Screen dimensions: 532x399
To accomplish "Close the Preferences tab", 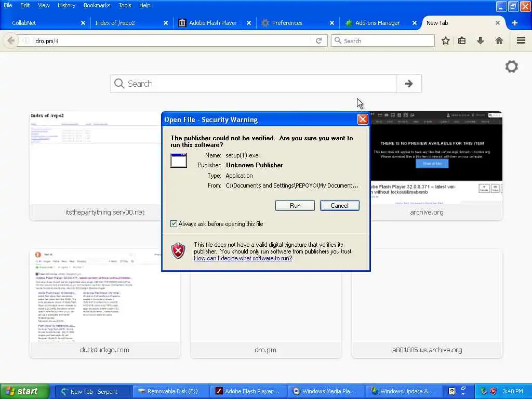I will [x=332, y=23].
